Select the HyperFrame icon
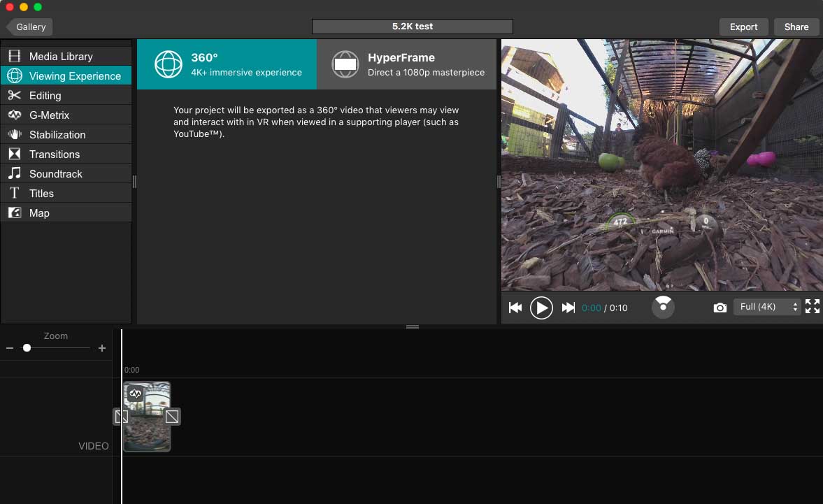The width and height of the screenshot is (823, 504). tap(345, 64)
